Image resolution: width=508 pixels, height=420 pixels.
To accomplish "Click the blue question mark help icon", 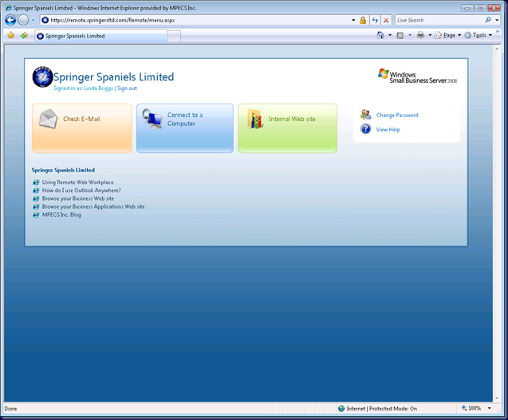I will [x=366, y=129].
